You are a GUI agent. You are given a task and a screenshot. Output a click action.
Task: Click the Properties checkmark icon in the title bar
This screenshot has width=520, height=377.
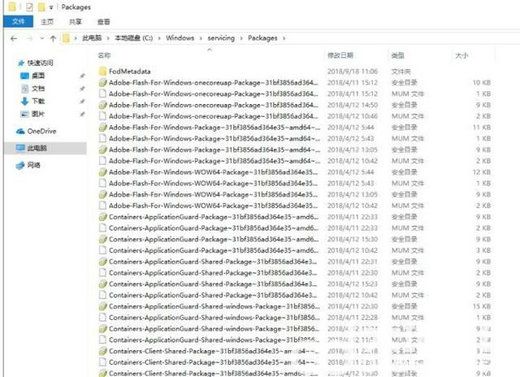point(29,7)
